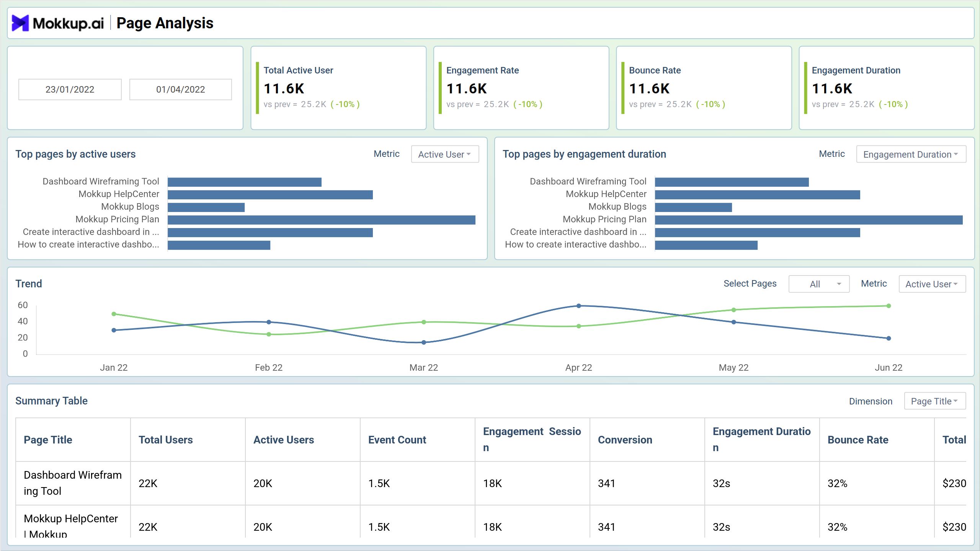Click the Mokkup.ai logo icon
The height and width of the screenshot is (551, 980).
pos(20,23)
